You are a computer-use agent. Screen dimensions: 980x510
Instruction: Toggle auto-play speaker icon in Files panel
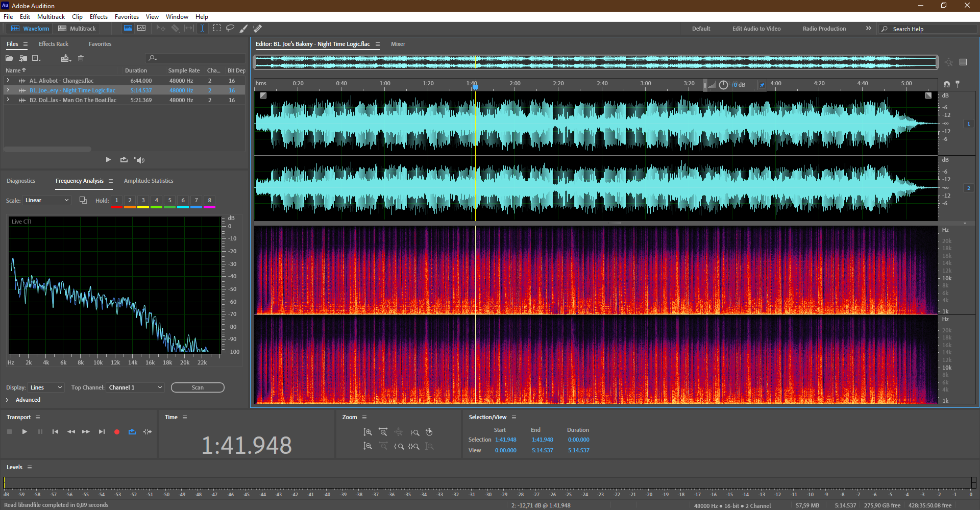click(139, 160)
